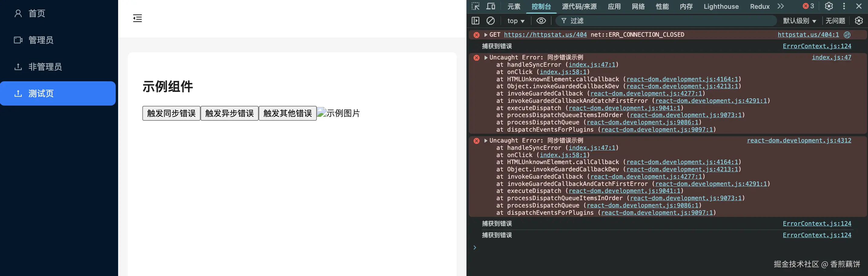
Task: Open the DevTools three-dot customize menu
Action: click(x=844, y=6)
